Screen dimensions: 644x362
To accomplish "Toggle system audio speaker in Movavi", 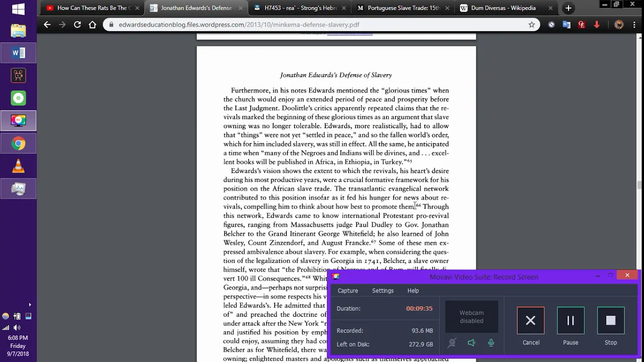I will pos(471,343).
